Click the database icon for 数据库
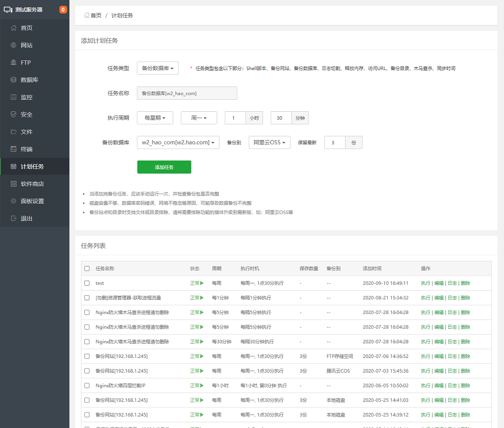Viewport: 504px width, 428px height. click(14, 80)
